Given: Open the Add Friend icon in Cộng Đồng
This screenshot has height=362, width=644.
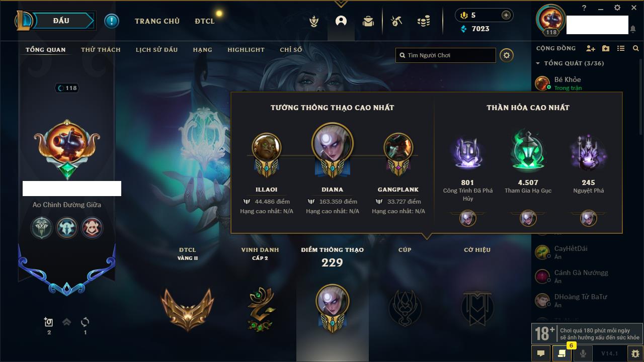Looking at the screenshot, I should tap(591, 48).
